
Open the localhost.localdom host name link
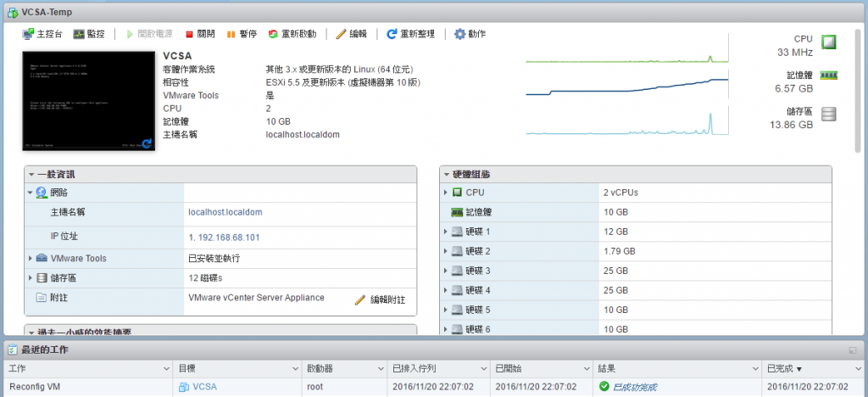225,212
